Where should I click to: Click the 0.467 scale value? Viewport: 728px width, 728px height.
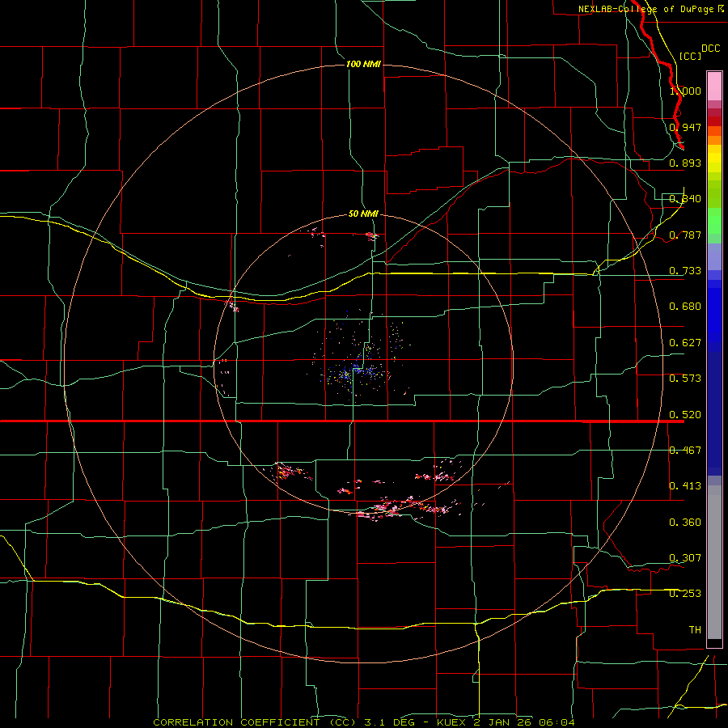click(685, 451)
